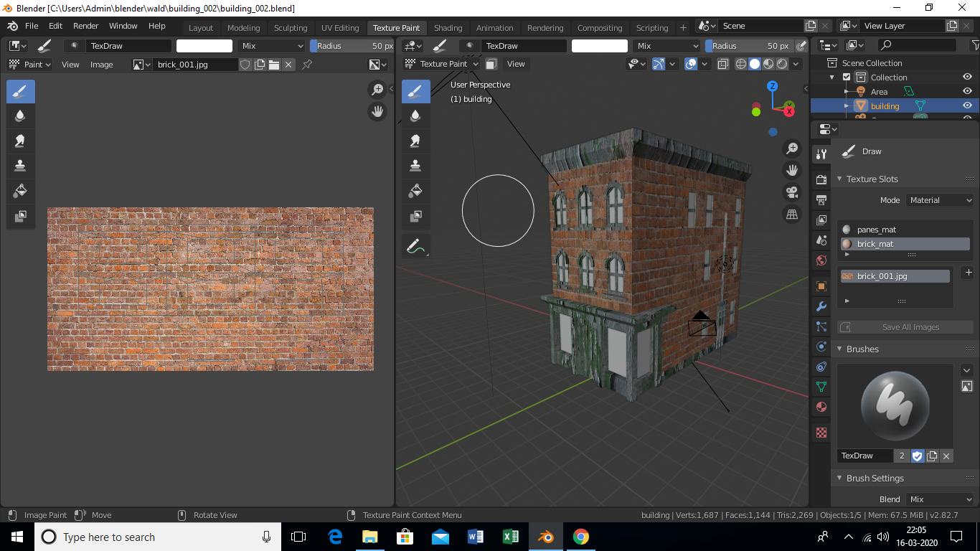This screenshot has height=551, width=980.
Task: Switch to rendered viewport shading
Action: click(782, 64)
